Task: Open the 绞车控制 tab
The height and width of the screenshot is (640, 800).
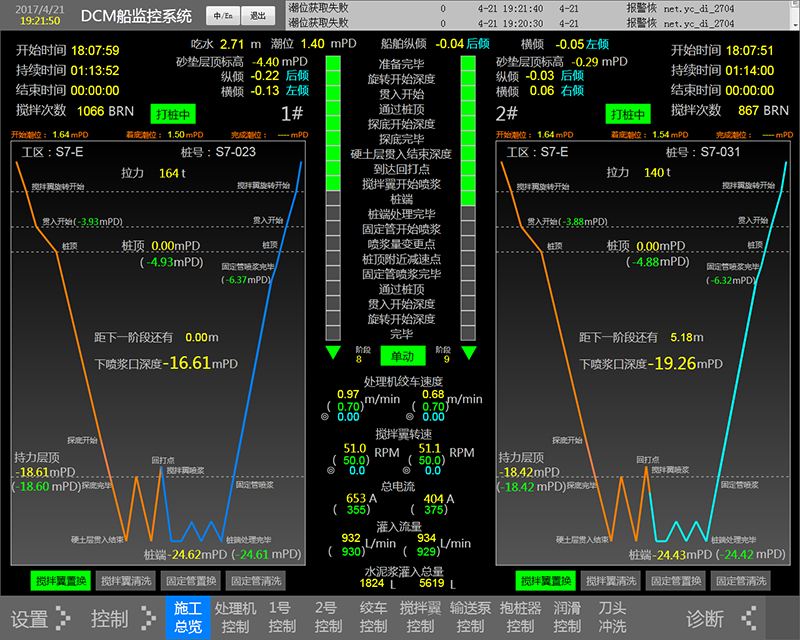Action: pyautogui.click(x=373, y=617)
